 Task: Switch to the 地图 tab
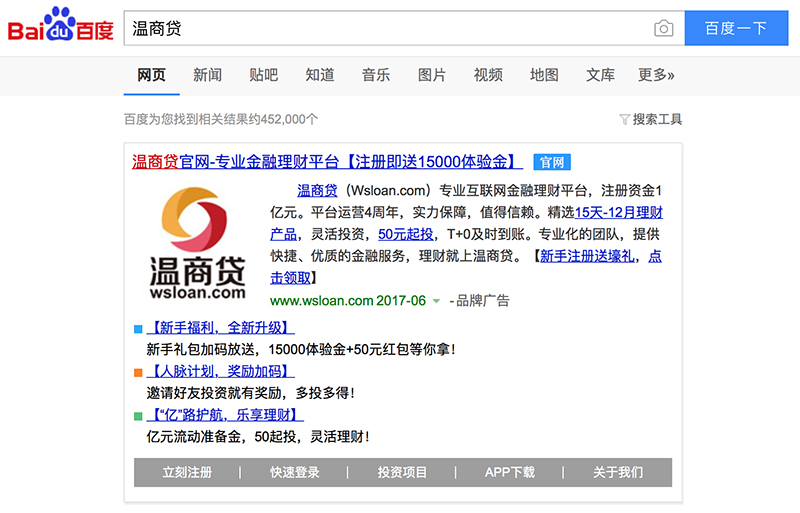[544, 75]
